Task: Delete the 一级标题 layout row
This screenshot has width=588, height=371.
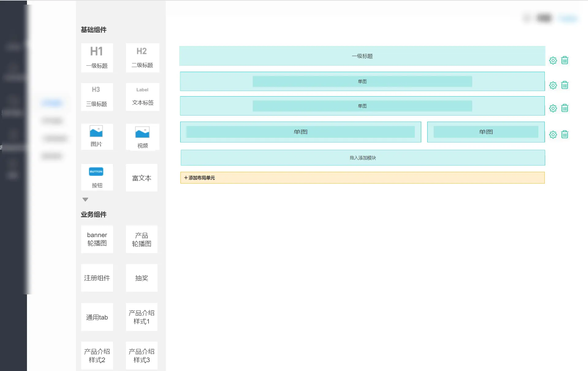Action: tap(564, 60)
